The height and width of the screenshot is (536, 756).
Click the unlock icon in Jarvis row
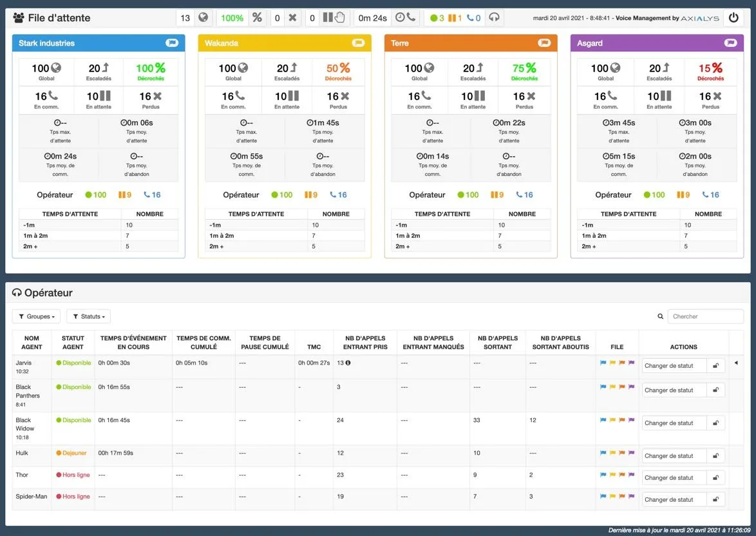(715, 366)
